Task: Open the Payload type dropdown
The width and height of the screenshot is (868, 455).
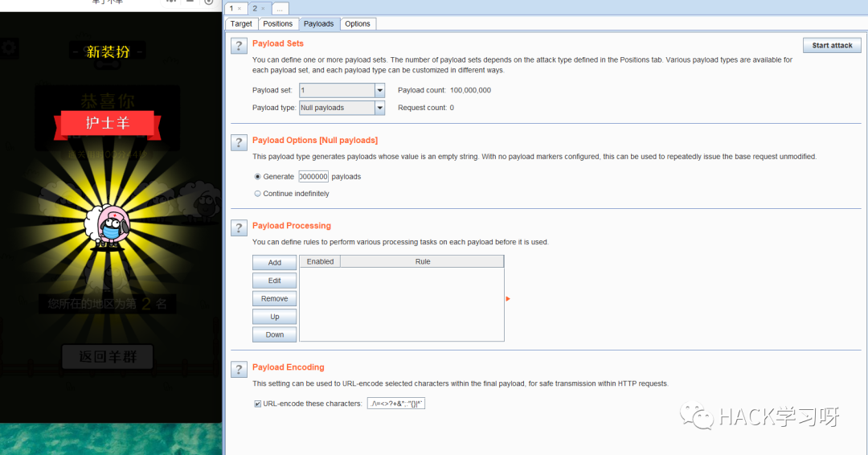Action: [379, 108]
